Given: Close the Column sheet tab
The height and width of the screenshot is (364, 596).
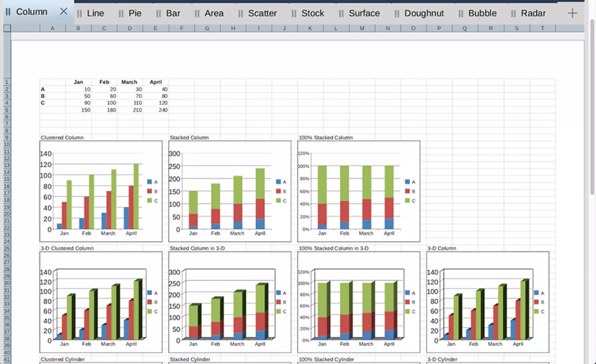Looking at the screenshot, I should [x=64, y=11].
